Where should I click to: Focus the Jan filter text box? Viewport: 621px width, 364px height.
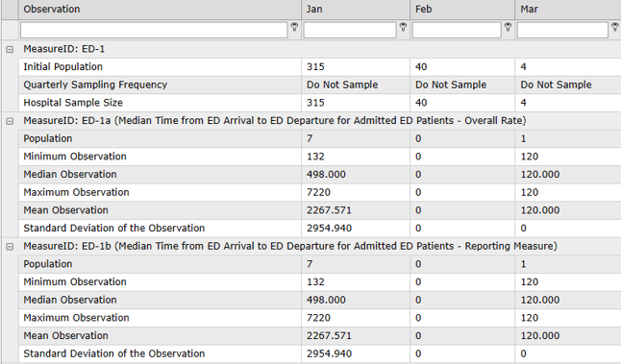[x=350, y=30]
